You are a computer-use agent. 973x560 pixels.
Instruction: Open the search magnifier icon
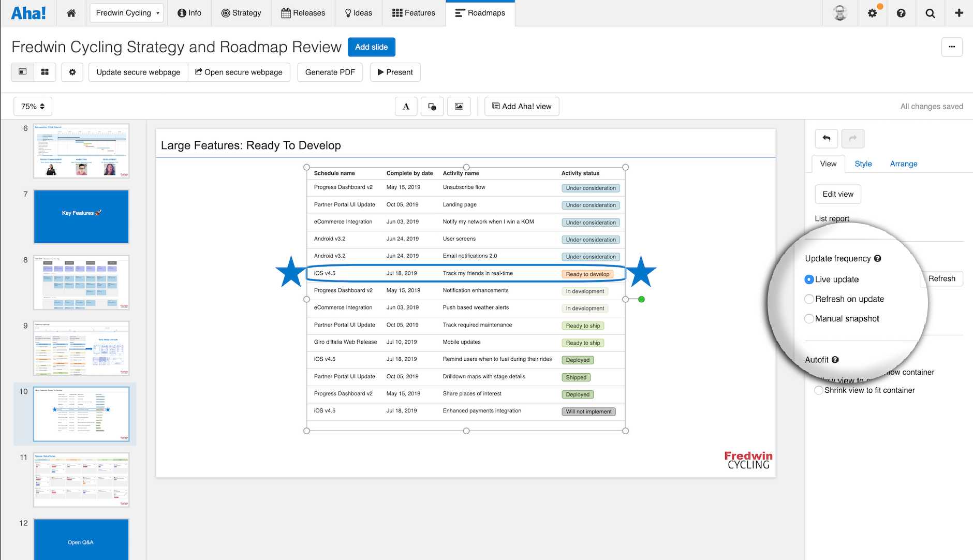[930, 13]
